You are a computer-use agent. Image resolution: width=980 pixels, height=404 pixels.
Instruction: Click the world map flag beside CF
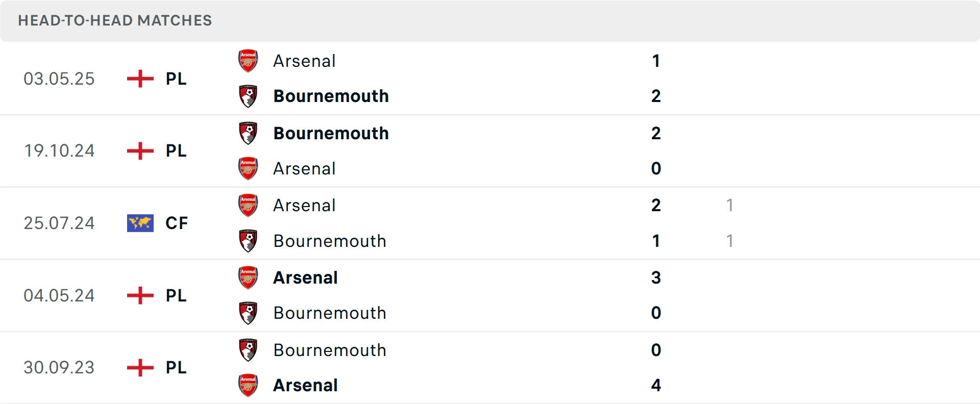[x=140, y=223]
